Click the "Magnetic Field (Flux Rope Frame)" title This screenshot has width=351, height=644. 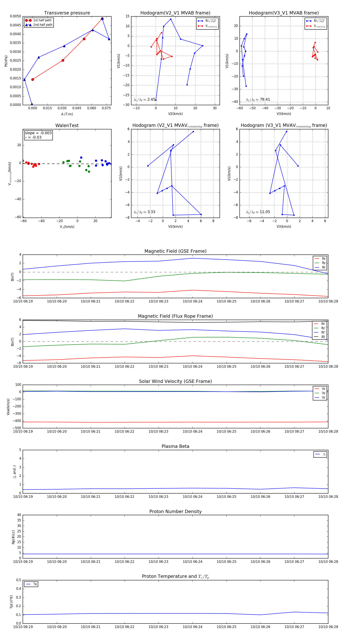coord(175,316)
